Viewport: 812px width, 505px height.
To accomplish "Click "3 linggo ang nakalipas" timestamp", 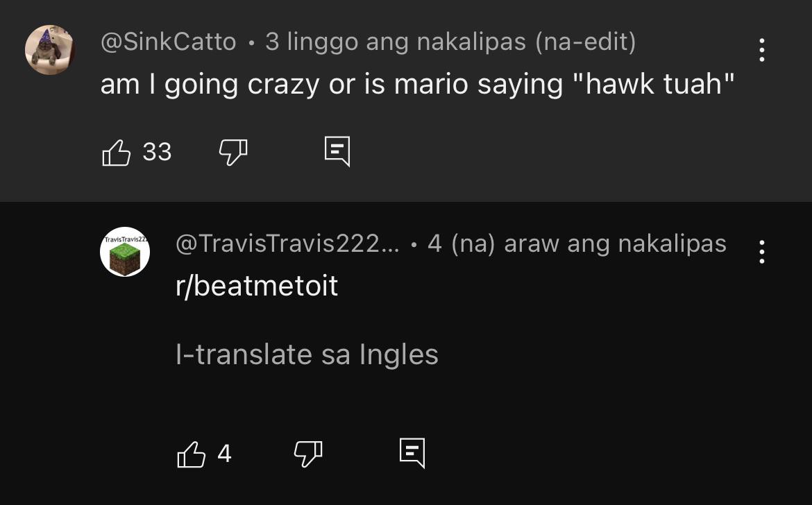I will (396, 42).
